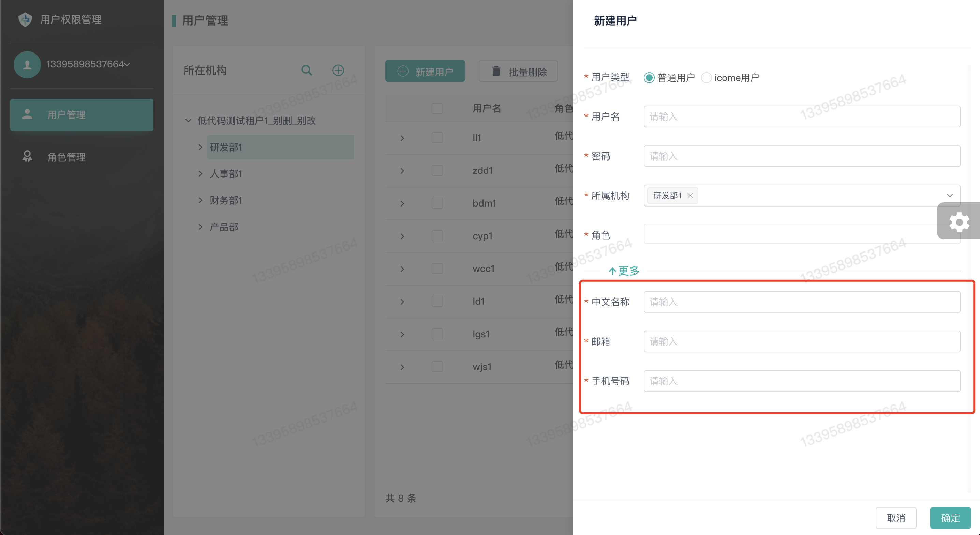The width and height of the screenshot is (980, 535).
Task: Open 角色管理 in the sidebar
Action: pyautogui.click(x=82, y=157)
